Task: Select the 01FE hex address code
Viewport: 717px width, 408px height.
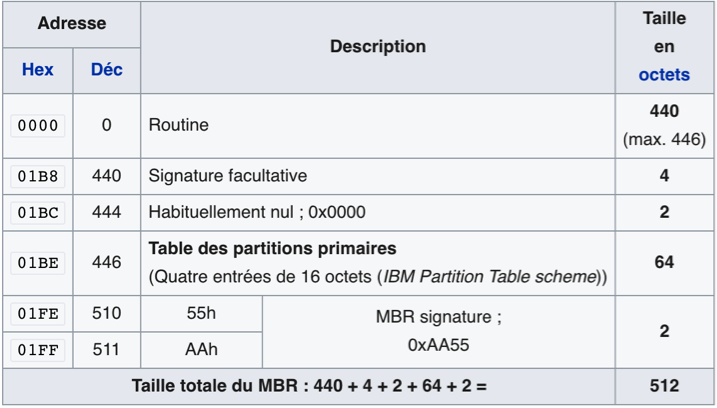Action: [x=37, y=314]
